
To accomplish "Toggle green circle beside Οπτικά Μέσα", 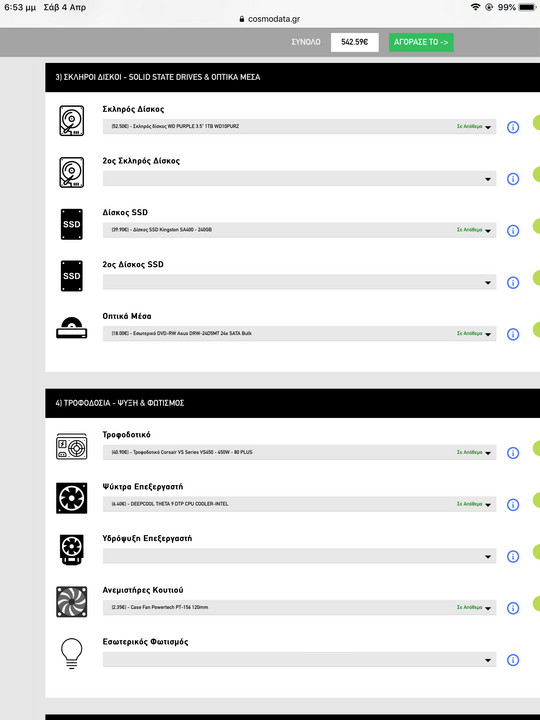I will pyautogui.click(x=536, y=330).
